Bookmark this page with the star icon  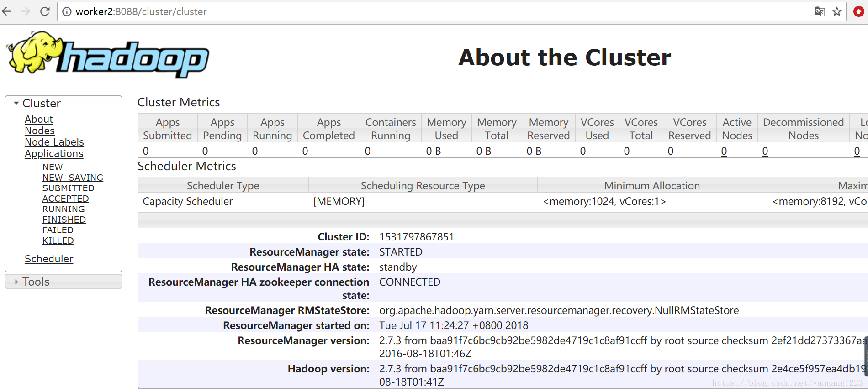point(837,11)
